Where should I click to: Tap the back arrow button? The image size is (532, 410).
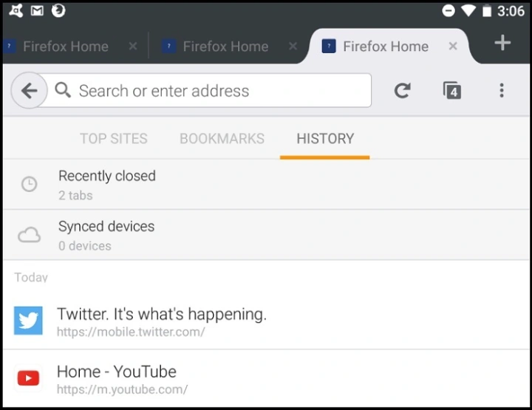pyautogui.click(x=29, y=91)
